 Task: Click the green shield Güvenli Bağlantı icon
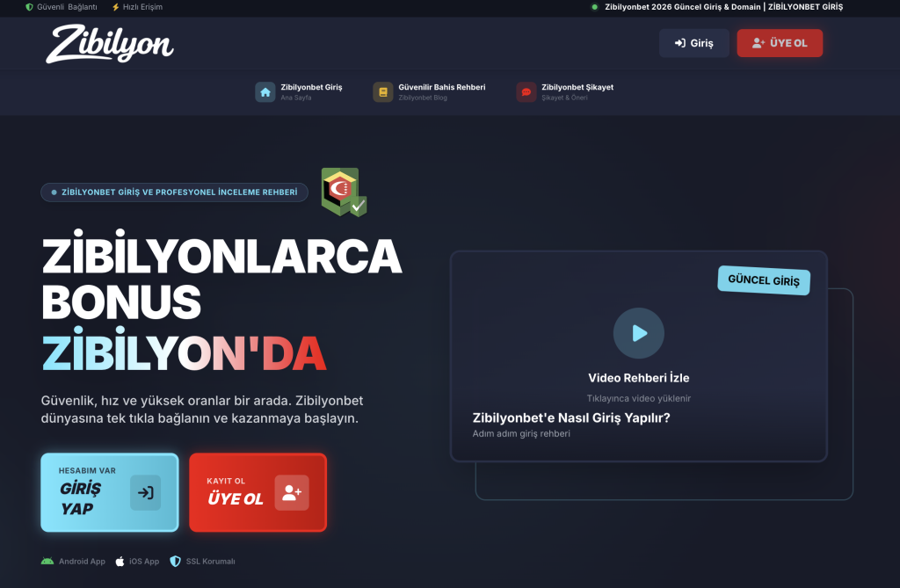point(29,7)
